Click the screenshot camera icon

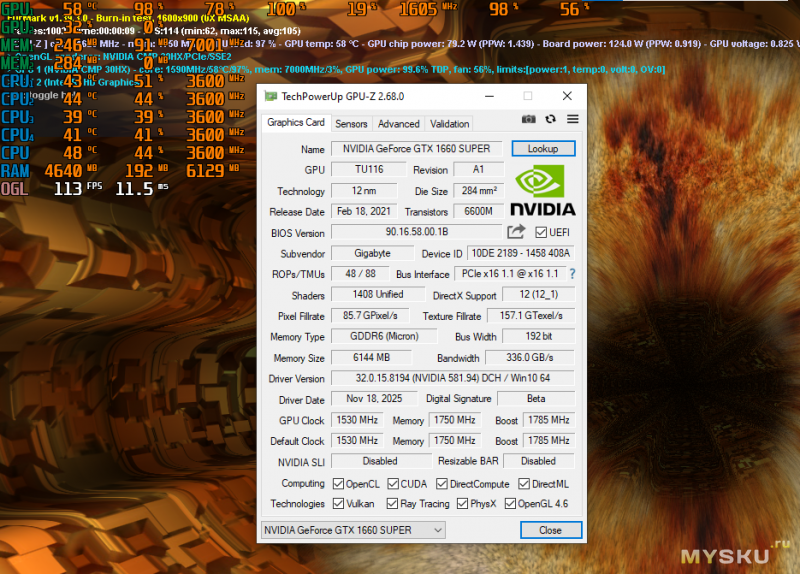(529, 119)
